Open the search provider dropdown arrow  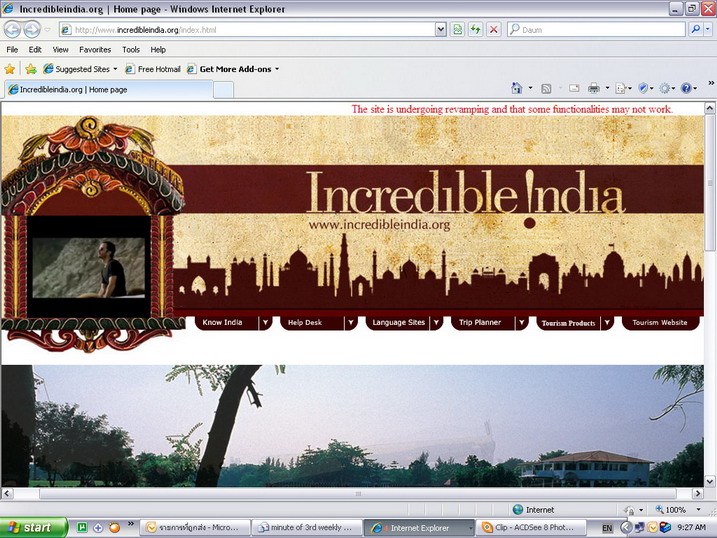click(x=708, y=30)
